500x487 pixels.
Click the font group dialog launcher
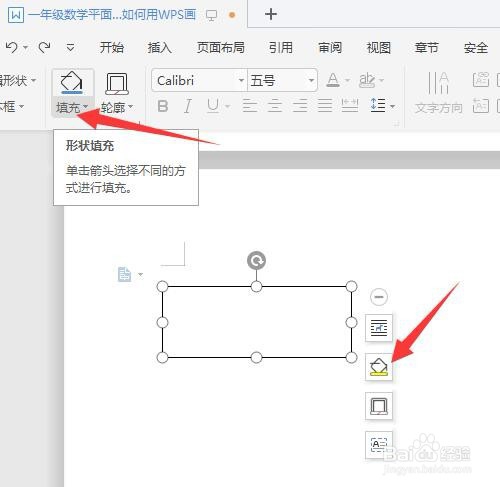pyautogui.click(x=396, y=124)
